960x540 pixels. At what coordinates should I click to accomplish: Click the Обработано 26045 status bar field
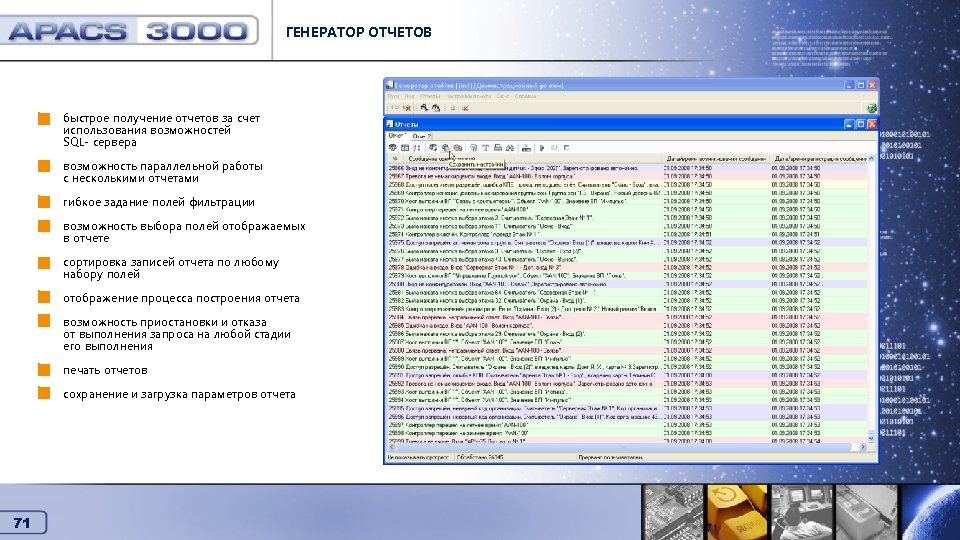pos(514,457)
